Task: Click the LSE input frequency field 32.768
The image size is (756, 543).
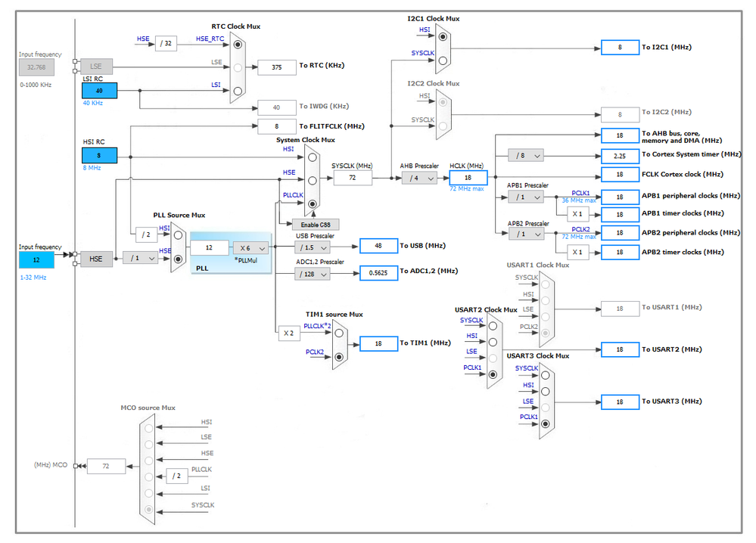Action: point(36,67)
